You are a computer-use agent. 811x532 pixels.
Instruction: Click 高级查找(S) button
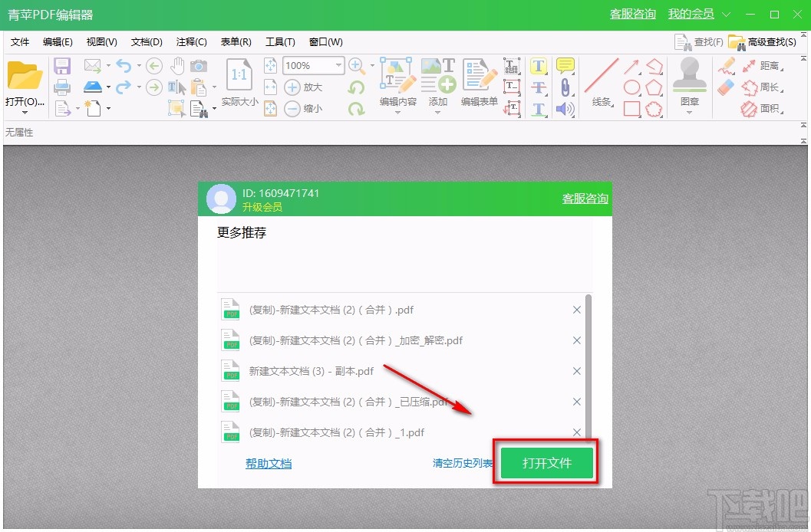coord(763,42)
